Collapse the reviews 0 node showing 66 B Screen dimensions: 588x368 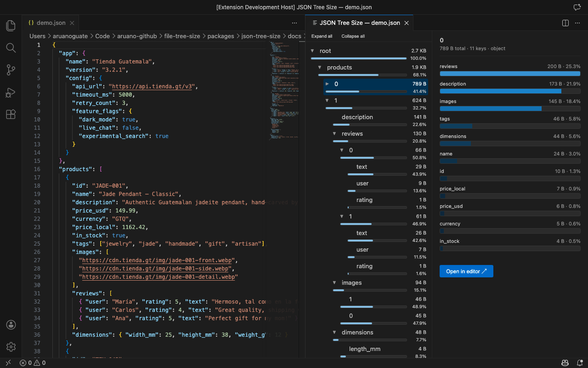coord(342,150)
